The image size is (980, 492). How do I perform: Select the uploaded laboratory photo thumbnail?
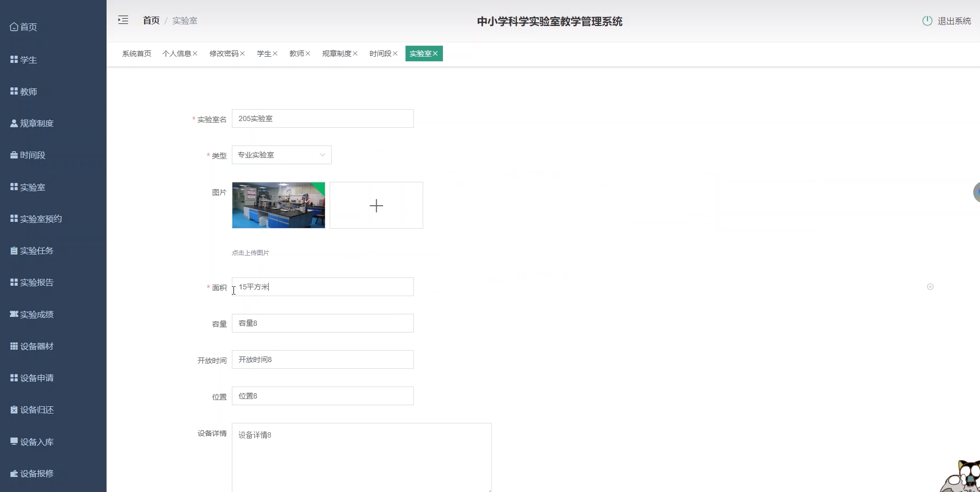pos(278,205)
